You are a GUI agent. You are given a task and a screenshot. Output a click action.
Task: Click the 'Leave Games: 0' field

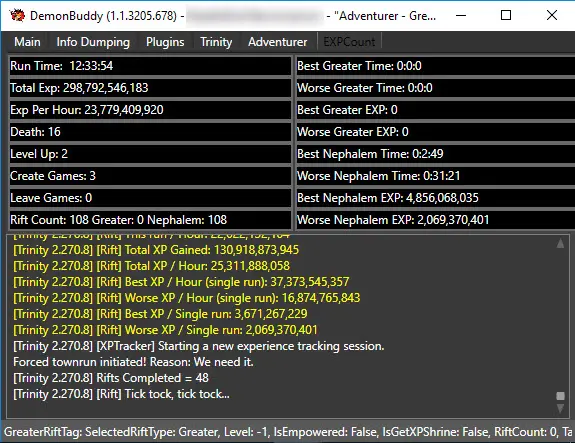tap(150, 198)
